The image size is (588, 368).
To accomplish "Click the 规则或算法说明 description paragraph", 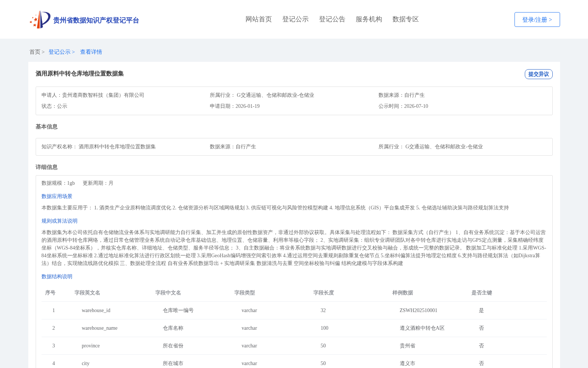I will coord(294,248).
